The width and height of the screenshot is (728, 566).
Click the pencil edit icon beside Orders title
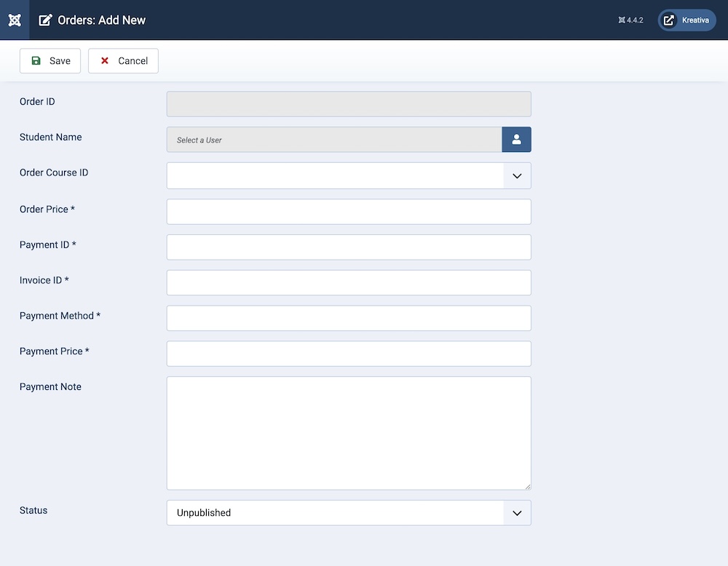pos(45,20)
